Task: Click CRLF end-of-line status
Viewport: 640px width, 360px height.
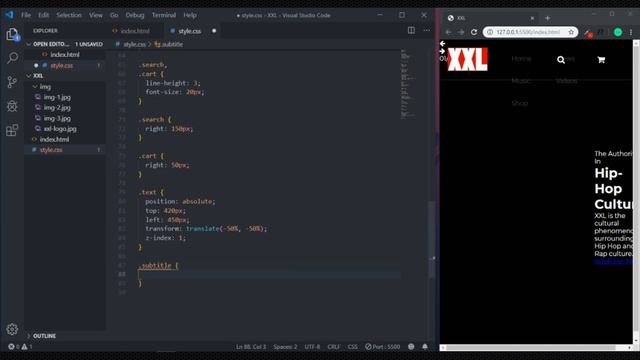Action: [333, 347]
